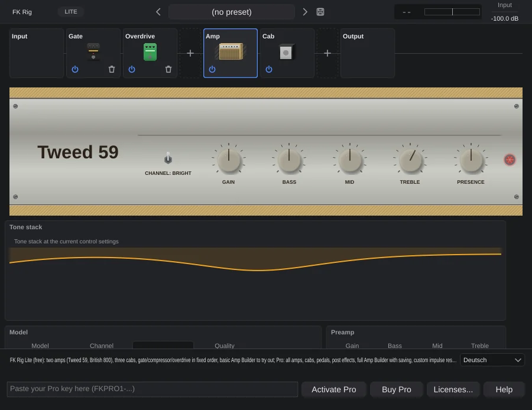Screen dimensions: 532x410
Task: Go to the previous preset arrow
Action: click(x=158, y=12)
